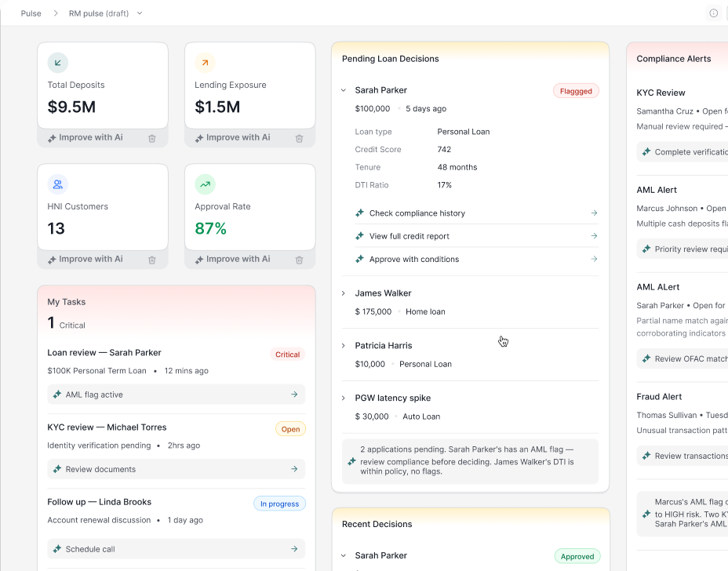The height and width of the screenshot is (571, 728).
Task: Click arrow on Review documents row
Action: pyautogui.click(x=294, y=469)
